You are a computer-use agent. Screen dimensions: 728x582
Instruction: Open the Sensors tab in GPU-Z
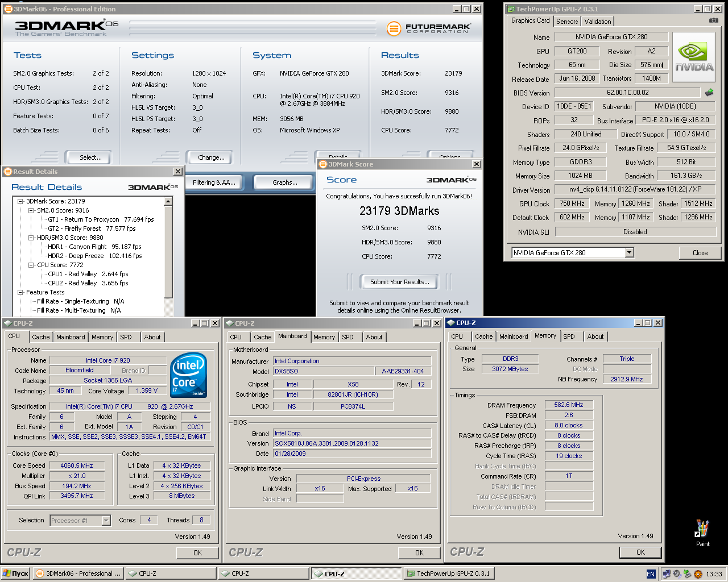567,22
